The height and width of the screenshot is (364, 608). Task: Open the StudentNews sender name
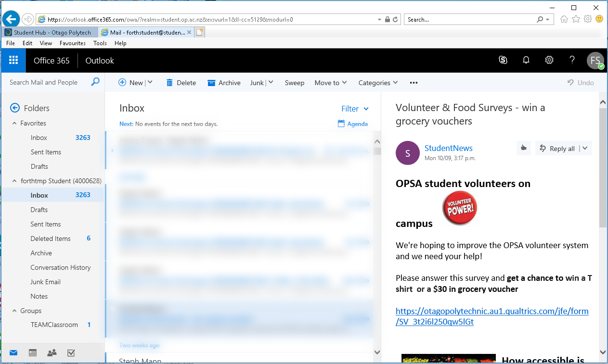click(x=449, y=148)
